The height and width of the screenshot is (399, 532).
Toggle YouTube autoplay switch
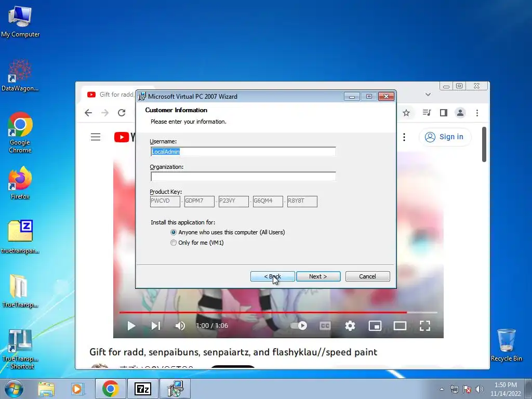point(299,326)
